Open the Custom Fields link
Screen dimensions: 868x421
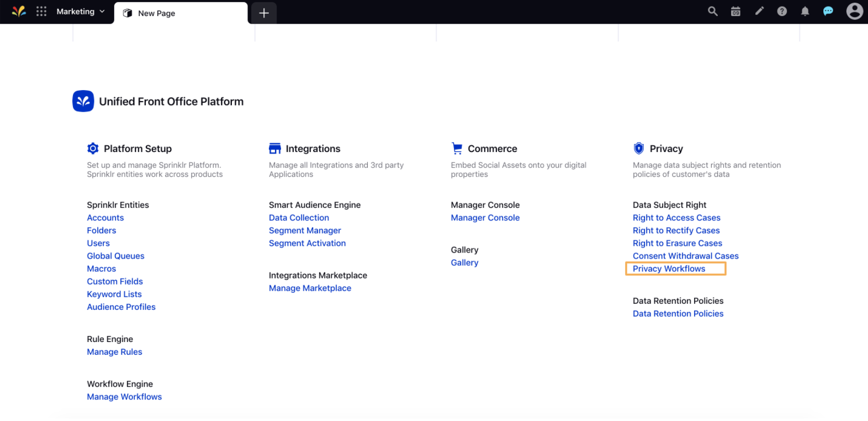pyautogui.click(x=115, y=281)
